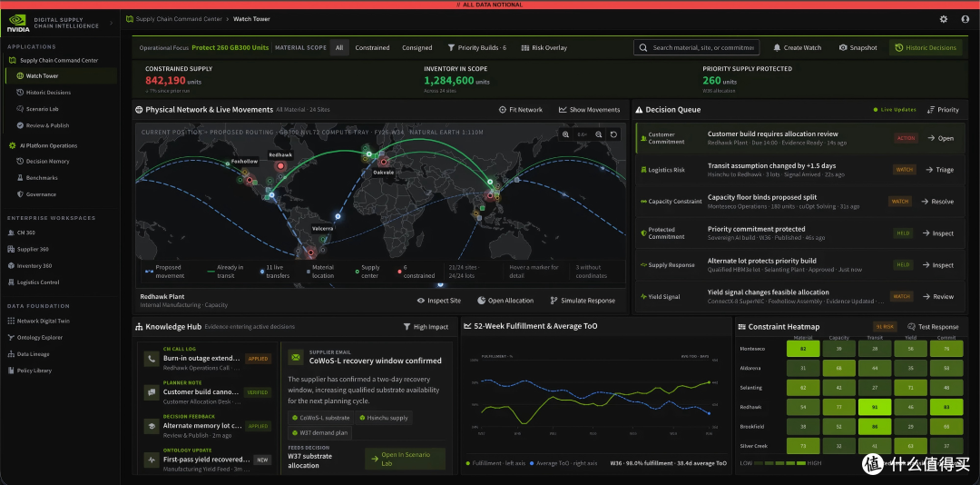This screenshot has width=980, height=485.
Task: Click the Decision Memory sidebar icon
Action: coord(20,162)
